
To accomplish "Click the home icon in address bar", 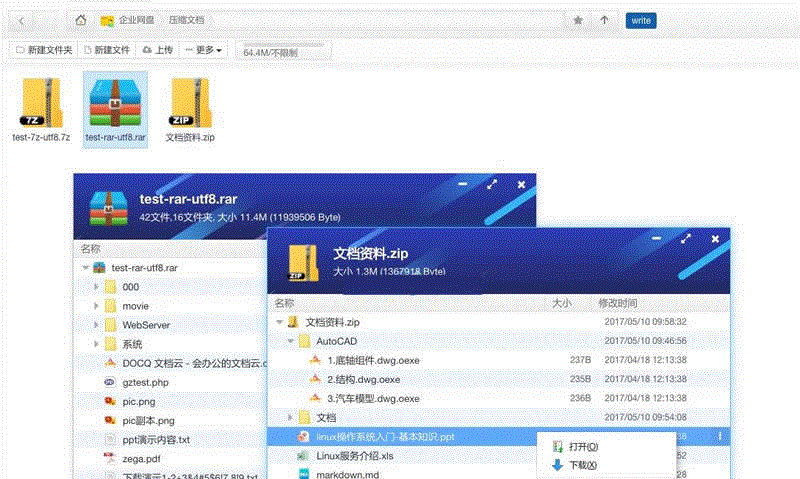I will tap(81, 20).
